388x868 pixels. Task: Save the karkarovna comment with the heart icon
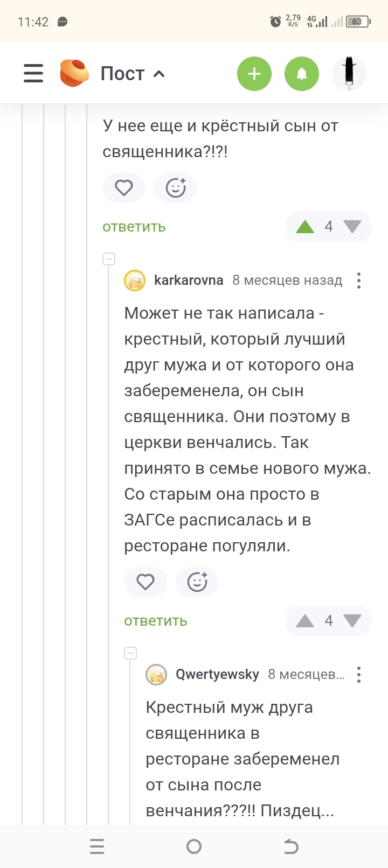click(145, 582)
